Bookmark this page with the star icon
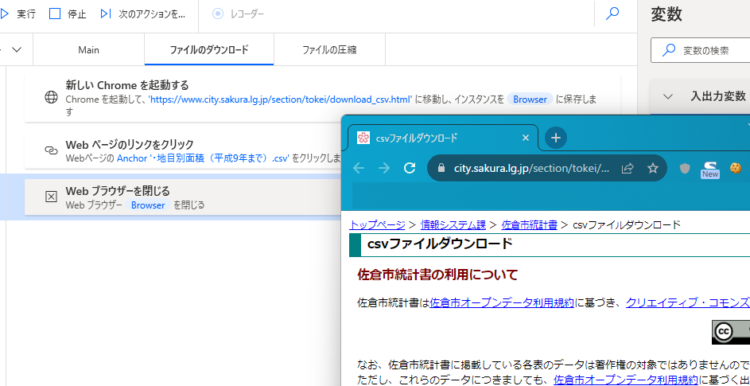 tap(652, 168)
